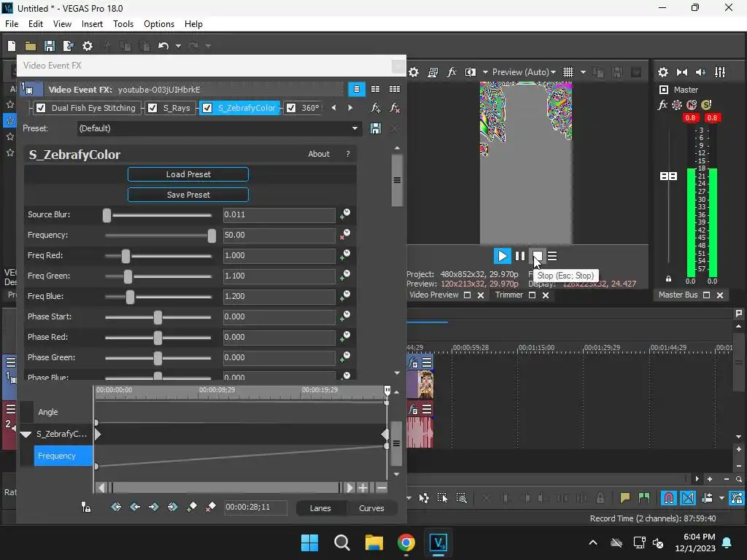Enable animation for Phase Red parameter
This screenshot has width=747, height=560.
[x=345, y=337]
